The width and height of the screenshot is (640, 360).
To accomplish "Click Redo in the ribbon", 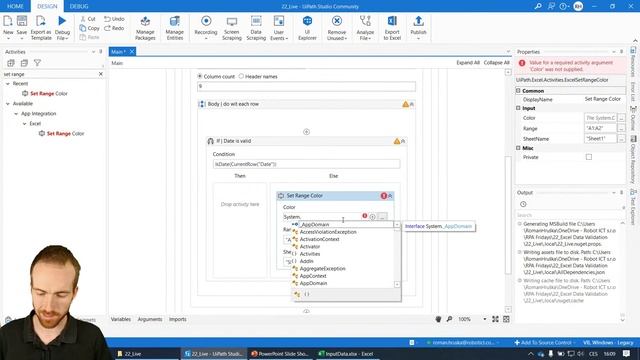I will (x=114, y=28).
